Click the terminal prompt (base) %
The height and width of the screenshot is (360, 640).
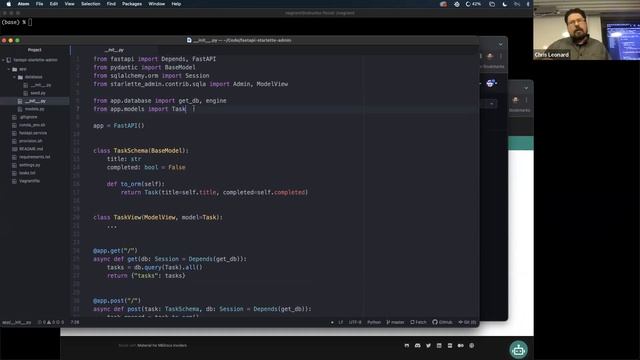[x=13, y=22]
